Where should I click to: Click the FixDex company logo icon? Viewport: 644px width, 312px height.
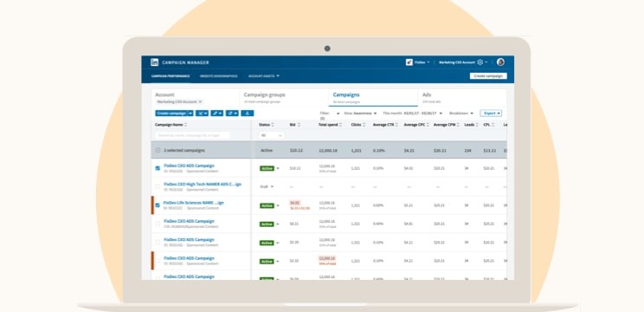pos(409,62)
